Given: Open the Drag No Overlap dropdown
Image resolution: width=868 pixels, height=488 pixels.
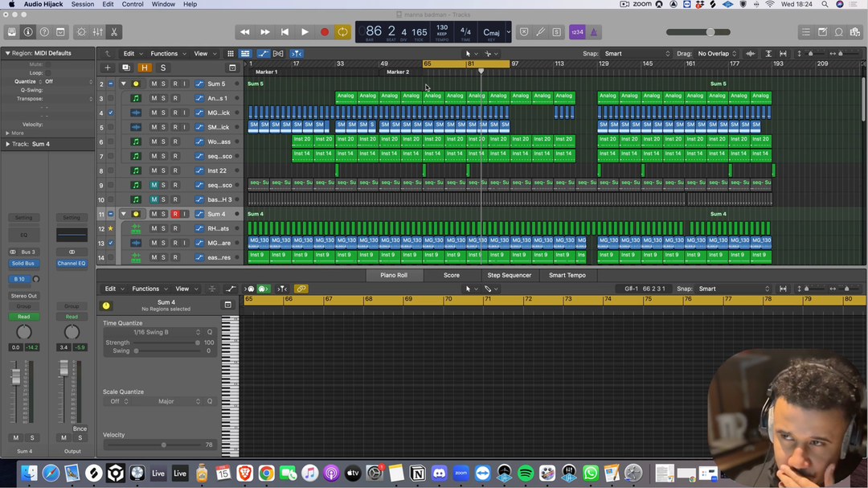Looking at the screenshot, I should [717, 54].
